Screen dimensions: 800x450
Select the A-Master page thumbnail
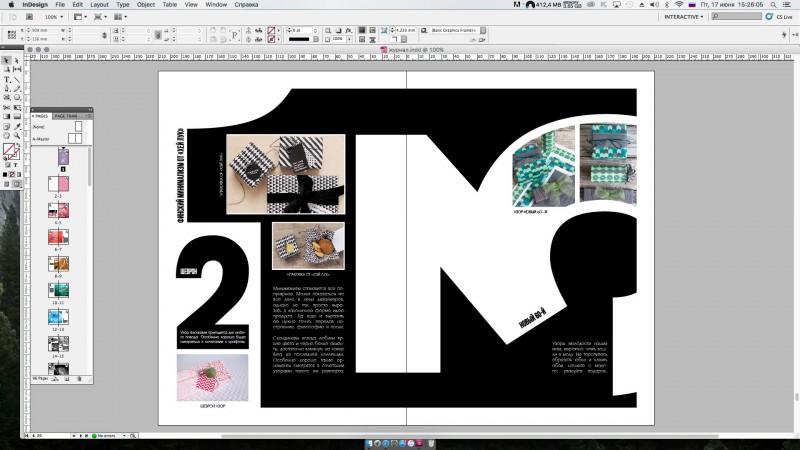click(x=74, y=138)
